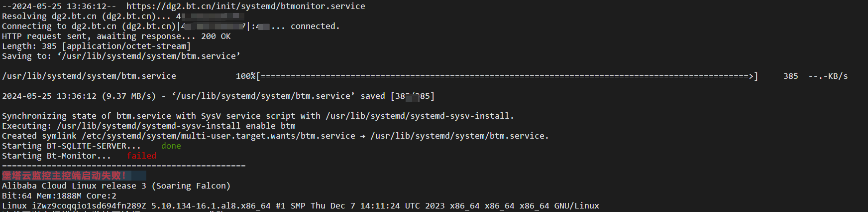Click the 'Starting BT-SQLITE-SERVER...' text
This screenshot has height=212, width=868.
[x=71, y=146]
